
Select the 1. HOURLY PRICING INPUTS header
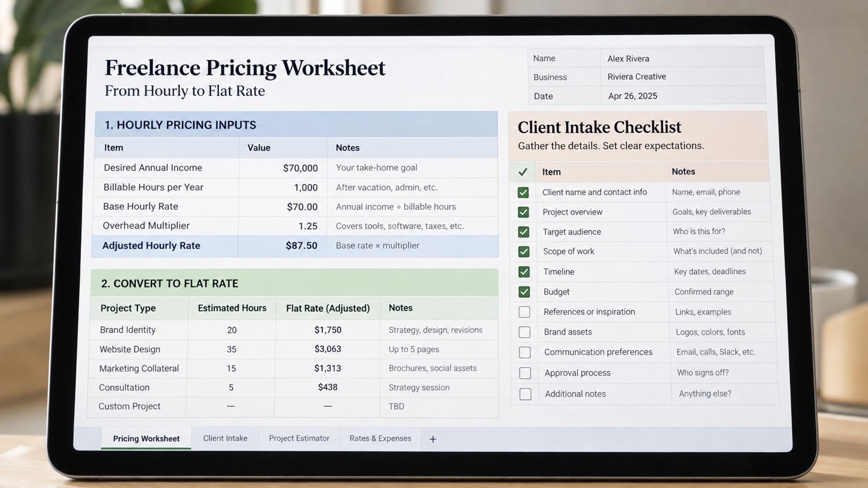[296, 124]
